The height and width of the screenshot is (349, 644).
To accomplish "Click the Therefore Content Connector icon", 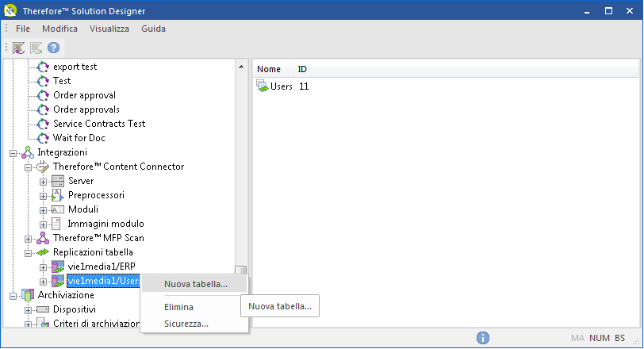I will click(x=43, y=167).
